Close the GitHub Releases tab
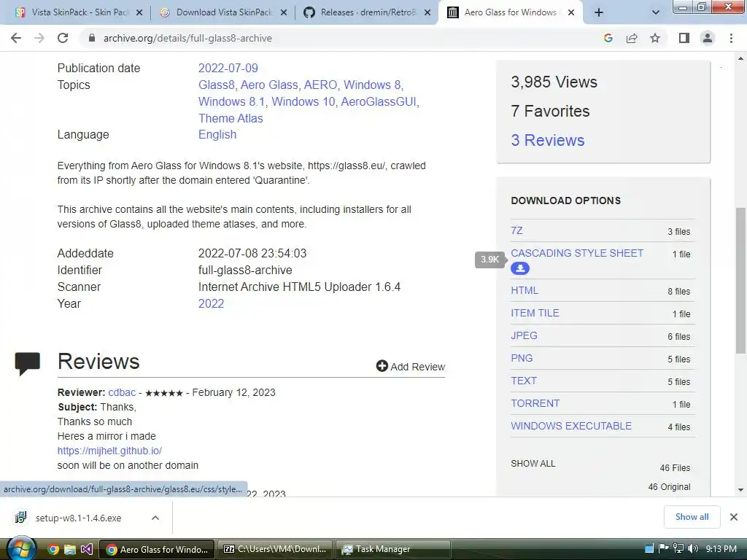Viewport: 747px width, 560px height. (x=427, y=13)
